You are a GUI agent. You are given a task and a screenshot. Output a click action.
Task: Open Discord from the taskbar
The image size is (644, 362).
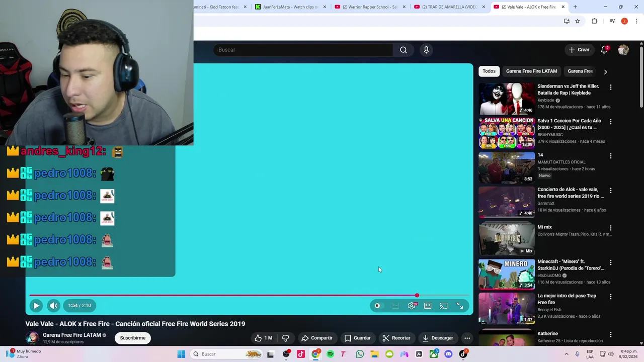click(x=448, y=354)
